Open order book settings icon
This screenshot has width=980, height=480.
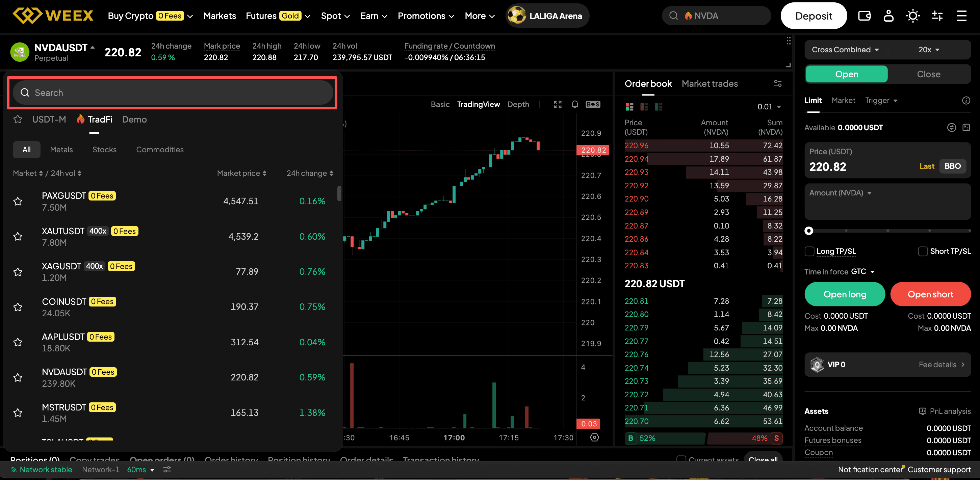tap(778, 83)
